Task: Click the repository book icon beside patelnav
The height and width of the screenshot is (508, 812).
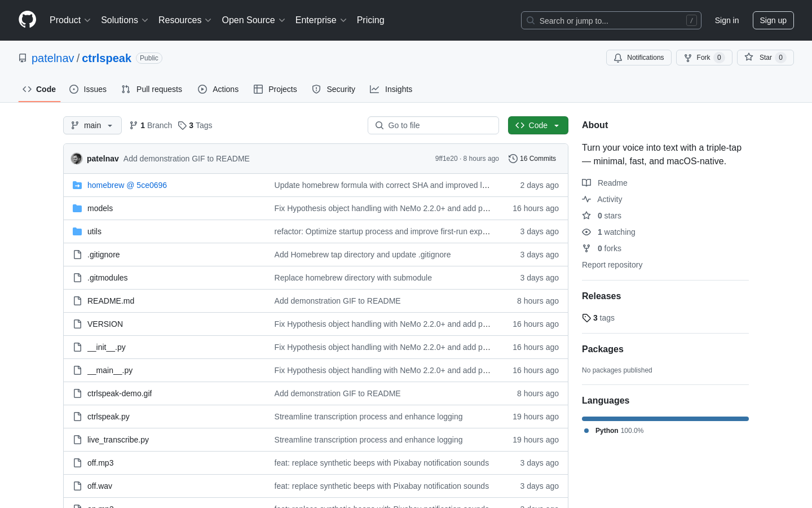Action: pyautogui.click(x=23, y=58)
